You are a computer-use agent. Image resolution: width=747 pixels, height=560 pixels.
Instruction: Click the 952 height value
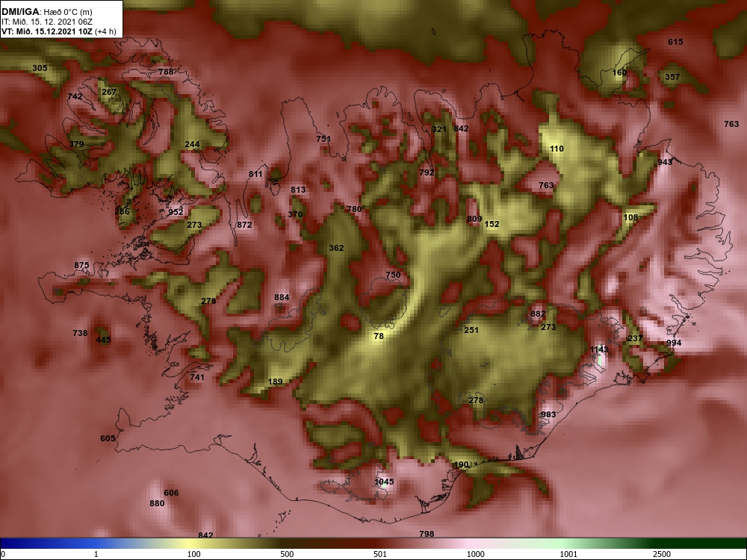coord(176,212)
